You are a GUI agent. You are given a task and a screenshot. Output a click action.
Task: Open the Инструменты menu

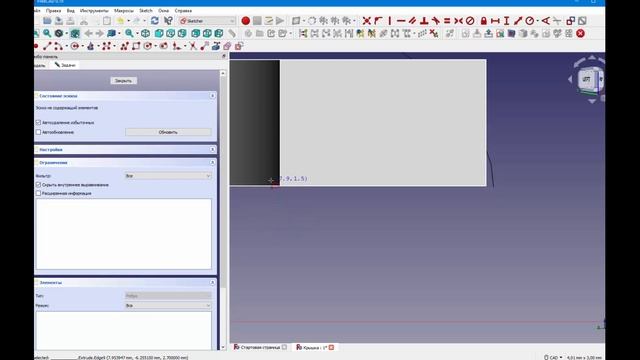[x=94, y=11]
